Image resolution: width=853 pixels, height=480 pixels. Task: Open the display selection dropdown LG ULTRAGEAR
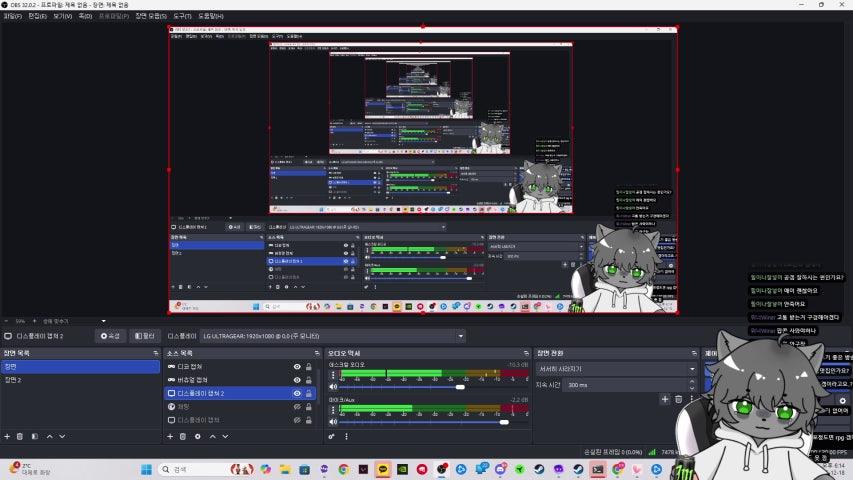(x=332, y=336)
